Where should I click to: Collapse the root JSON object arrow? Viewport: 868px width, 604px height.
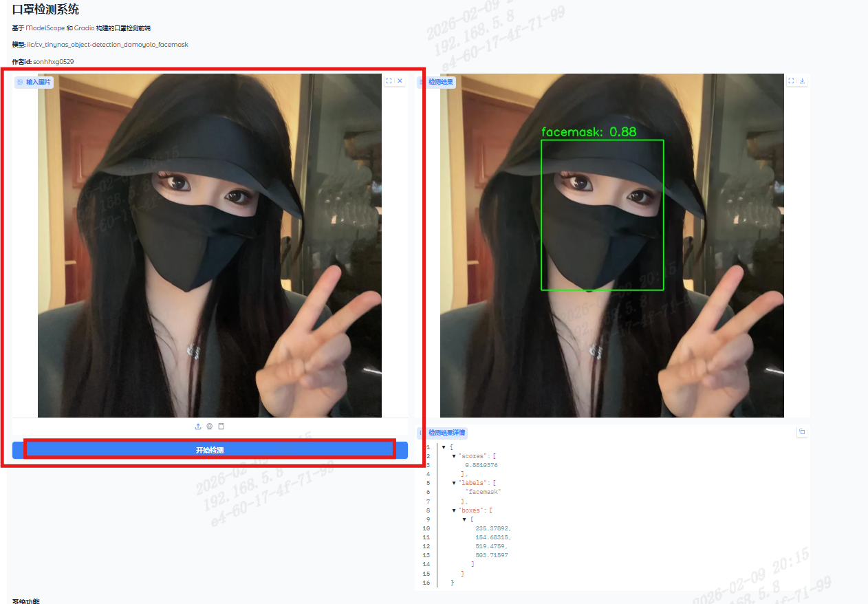coord(444,447)
